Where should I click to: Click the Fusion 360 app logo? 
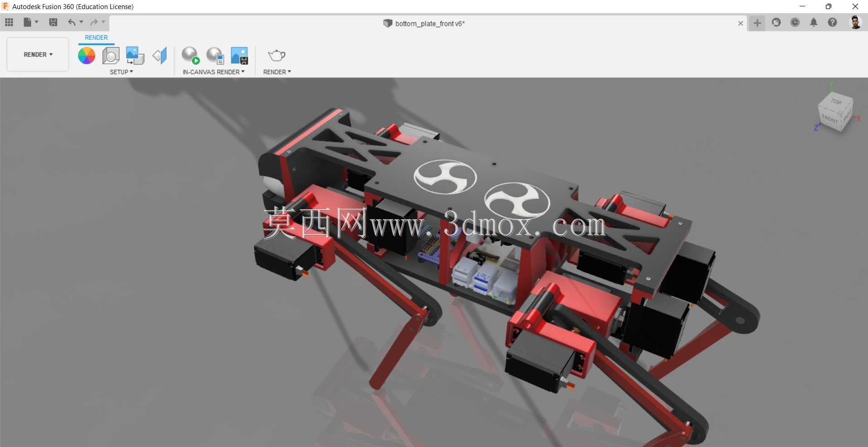pos(5,6)
